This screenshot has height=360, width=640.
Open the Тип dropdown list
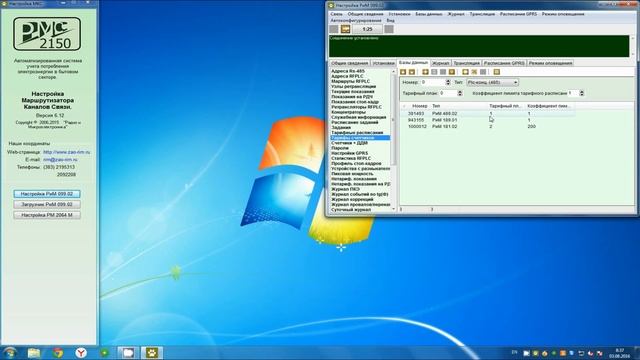coord(492,82)
